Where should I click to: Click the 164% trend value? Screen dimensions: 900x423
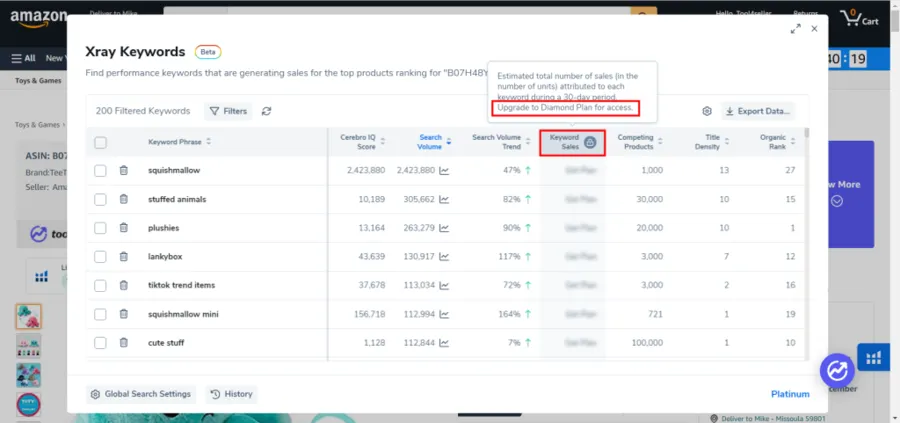tap(509, 314)
